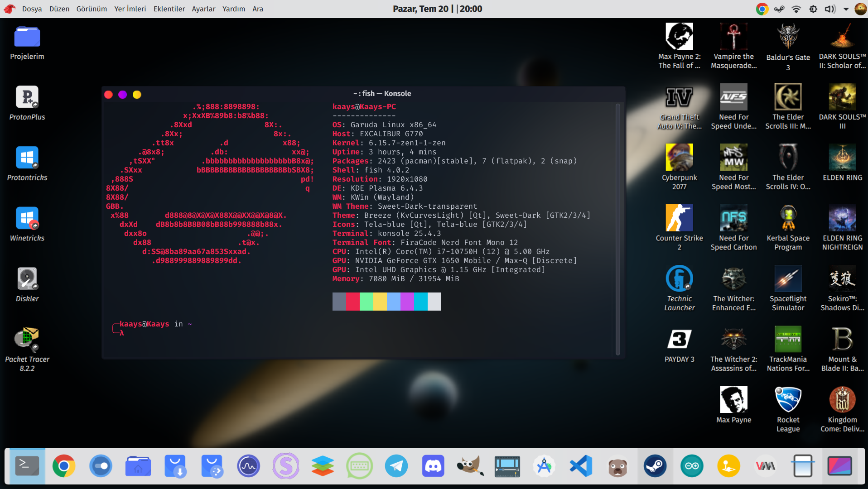Select the Spaceflight Simulator desktop icon

[x=788, y=289]
